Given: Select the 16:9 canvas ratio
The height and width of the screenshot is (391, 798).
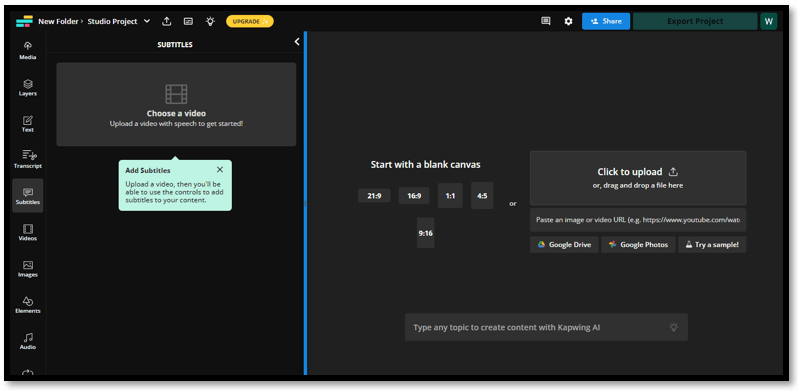Looking at the screenshot, I should [414, 196].
